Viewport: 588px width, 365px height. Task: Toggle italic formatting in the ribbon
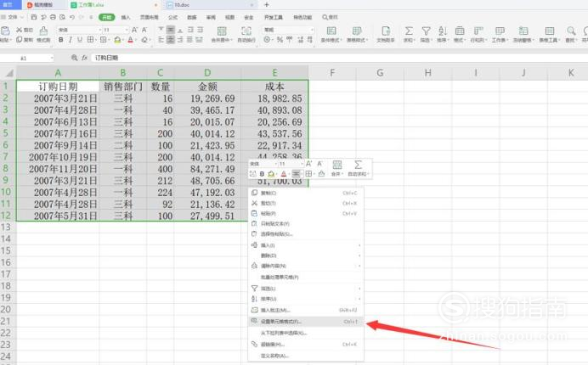click(71, 40)
